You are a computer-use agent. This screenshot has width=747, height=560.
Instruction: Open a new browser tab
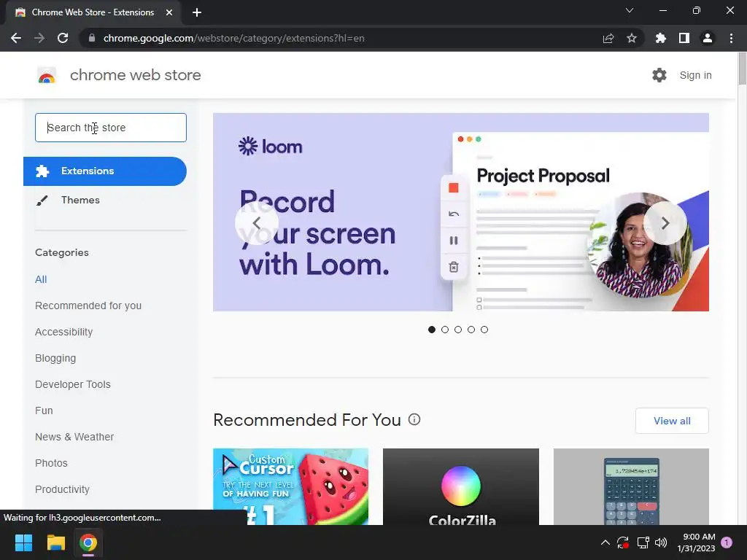(197, 12)
